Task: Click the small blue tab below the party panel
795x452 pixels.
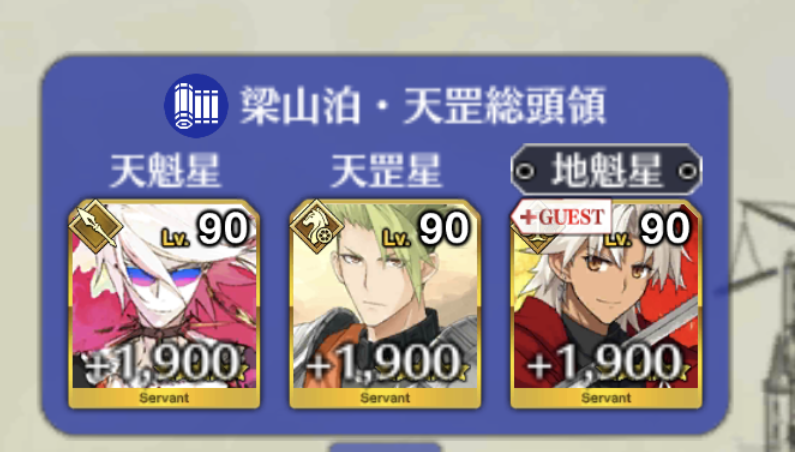Action: click(385, 447)
